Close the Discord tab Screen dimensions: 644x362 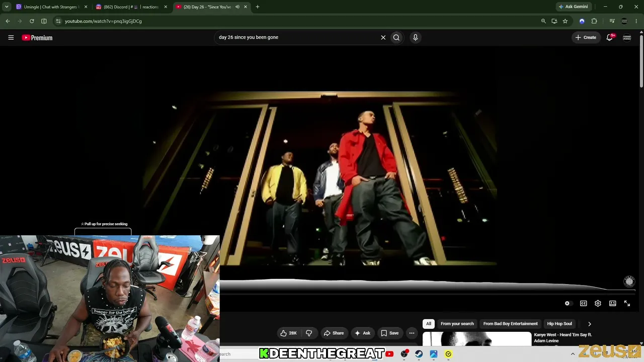coord(166,7)
